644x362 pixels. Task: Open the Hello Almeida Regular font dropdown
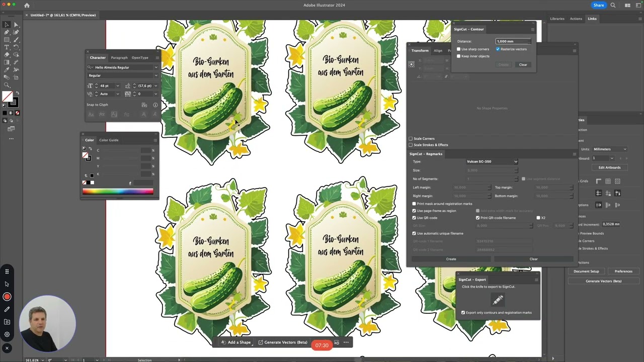click(156, 67)
